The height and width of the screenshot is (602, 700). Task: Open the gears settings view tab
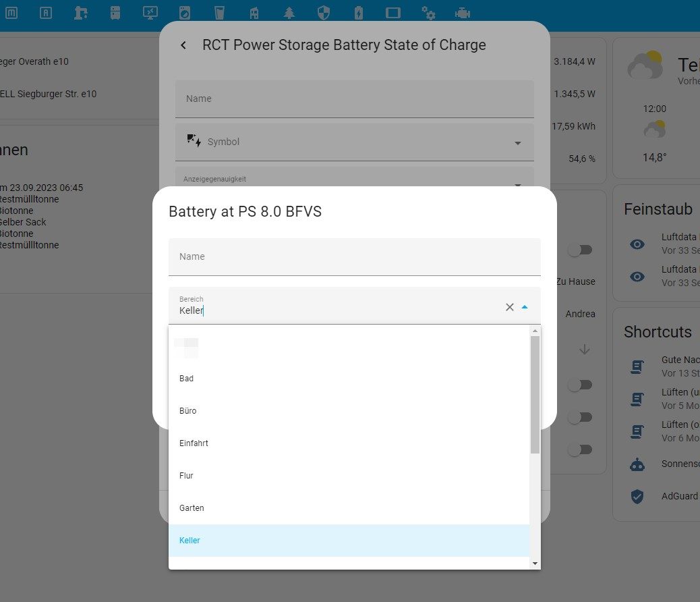(428, 13)
